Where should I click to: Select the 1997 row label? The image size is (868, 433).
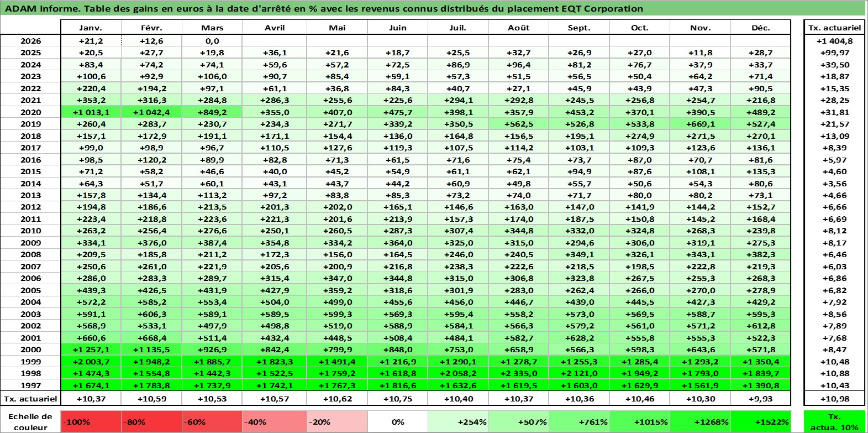pyautogui.click(x=30, y=385)
